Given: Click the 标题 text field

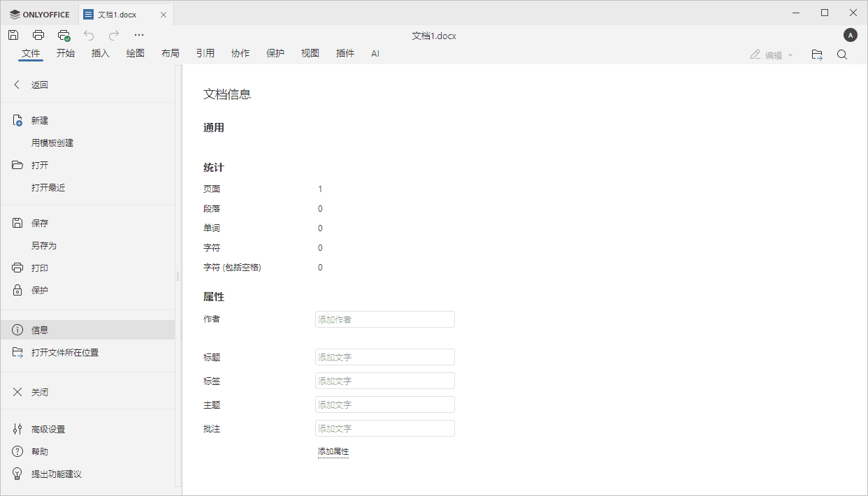Looking at the screenshot, I should coord(384,357).
